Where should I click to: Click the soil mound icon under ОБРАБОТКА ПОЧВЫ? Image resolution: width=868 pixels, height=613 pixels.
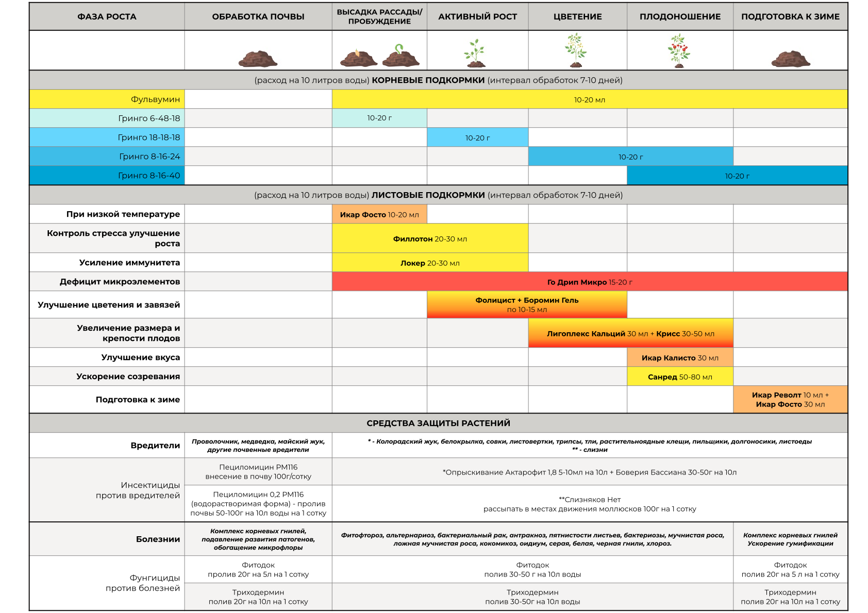[258, 59]
